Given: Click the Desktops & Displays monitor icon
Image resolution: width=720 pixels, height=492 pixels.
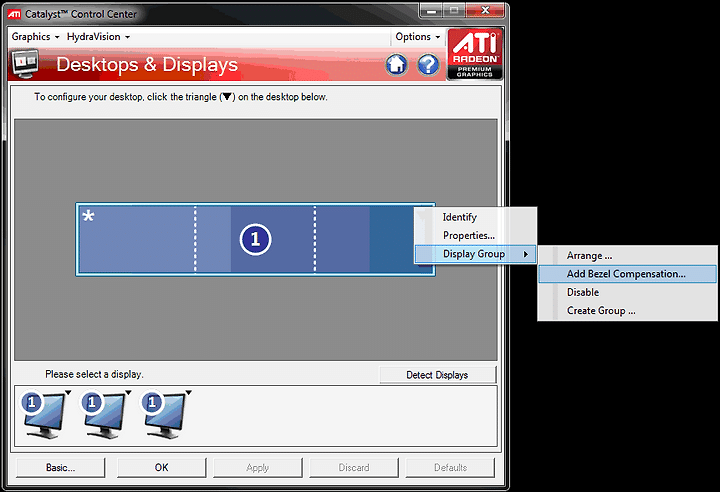Looking at the screenshot, I should tap(25, 63).
